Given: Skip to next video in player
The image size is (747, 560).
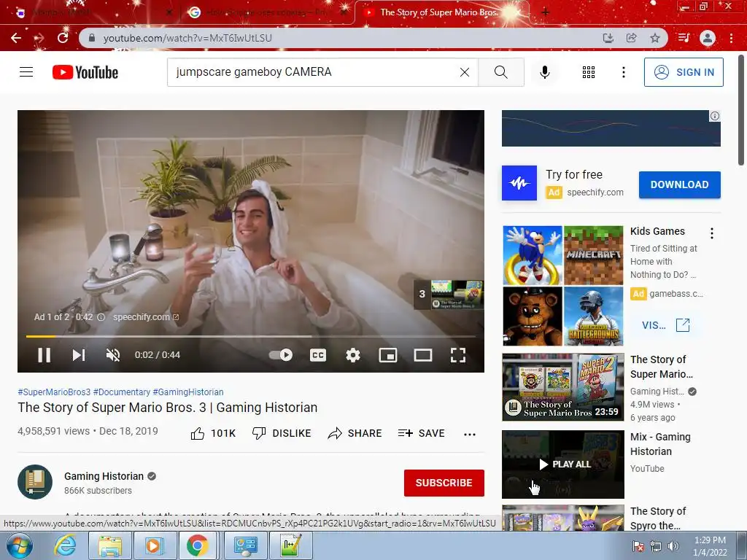Looking at the screenshot, I should pos(79,355).
